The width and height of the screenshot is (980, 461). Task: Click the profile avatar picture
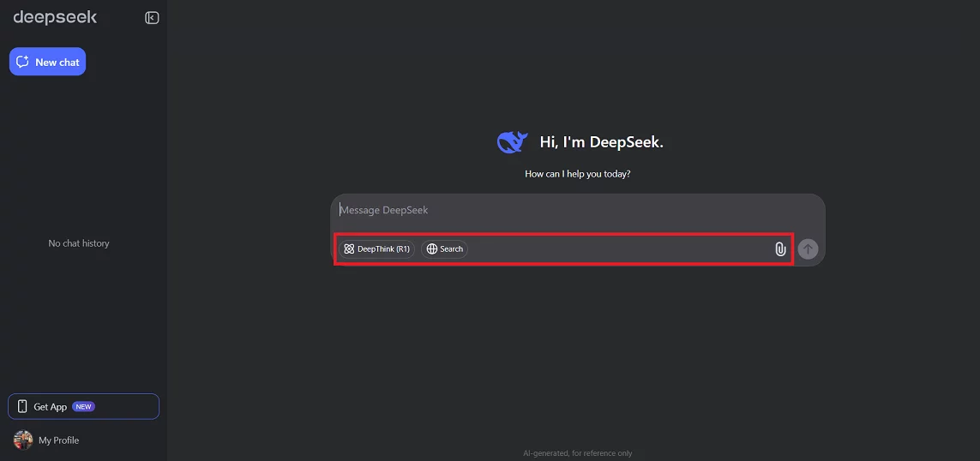23,440
